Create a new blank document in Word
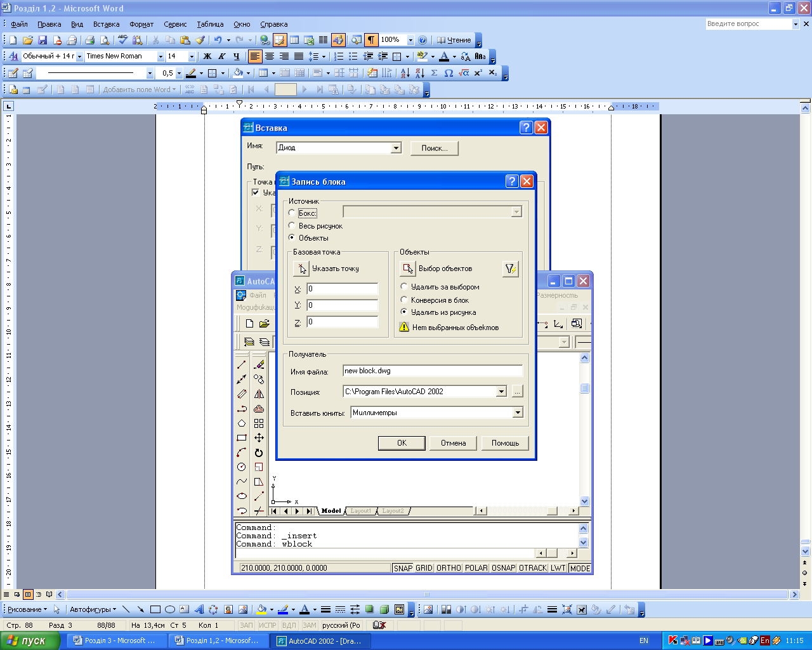The height and width of the screenshot is (650, 812). point(13,40)
